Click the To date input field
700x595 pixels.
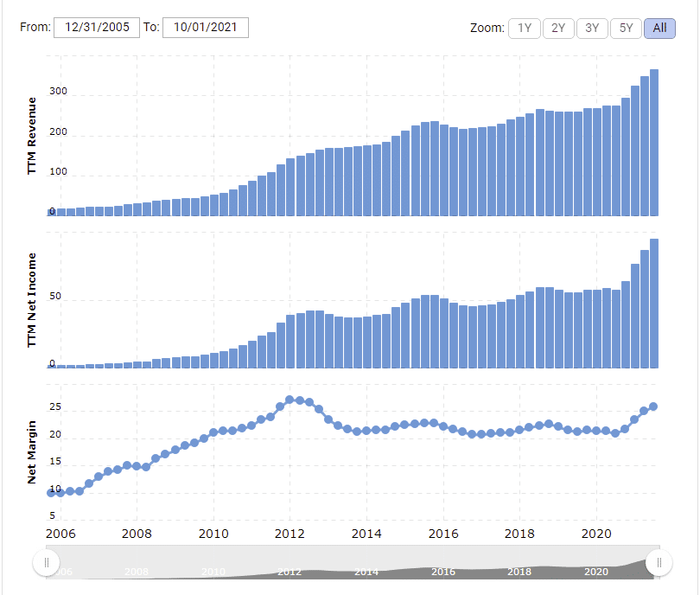click(x=206, y=28)
